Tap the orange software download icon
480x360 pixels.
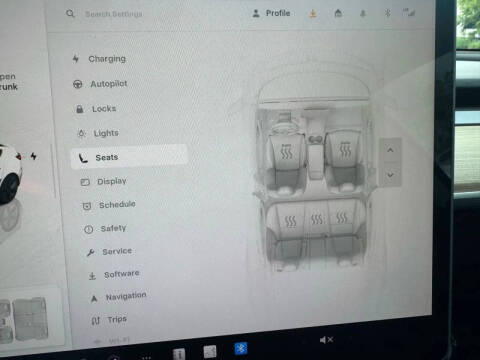[313, 13]
